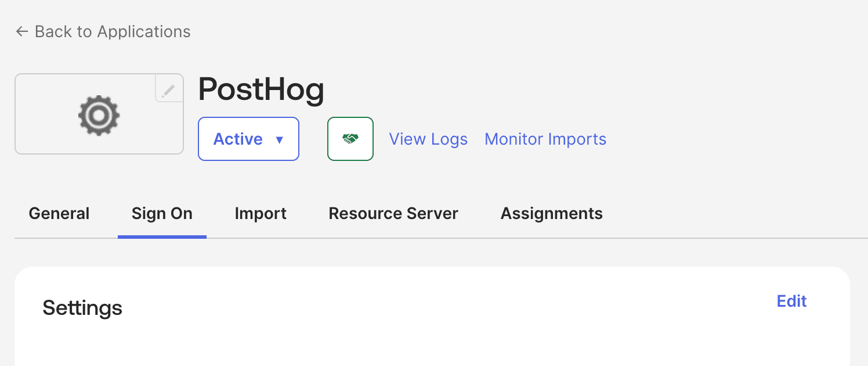Select the Sign On tab

162,214
